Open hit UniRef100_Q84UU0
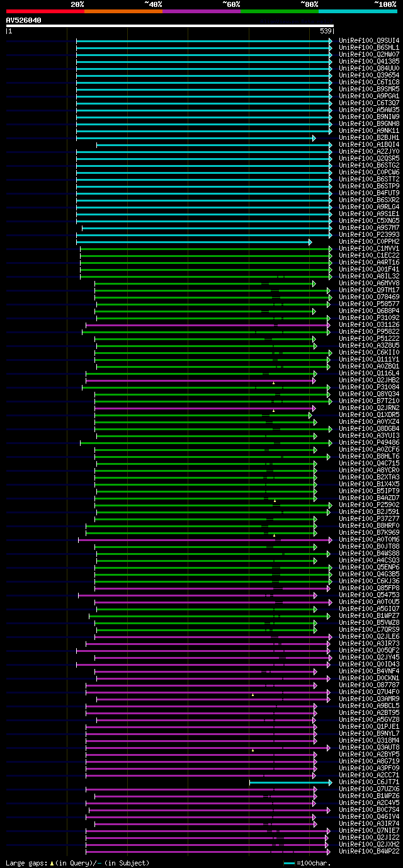Viewport: 403px width, 868px height. point(369,68)
